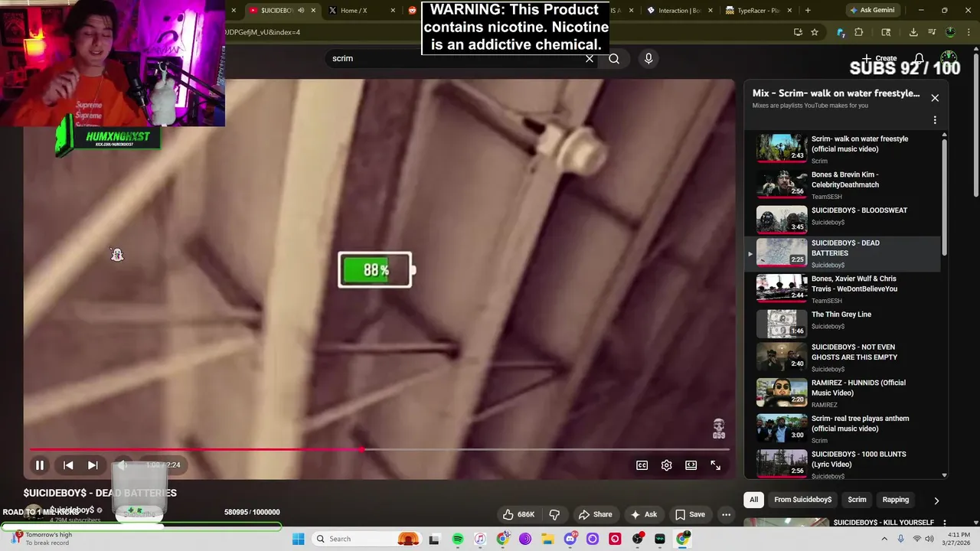This screenshot has height=551, width=980.
Task: Select the 'Scrim' filter chip
Action: coord(857,500)
